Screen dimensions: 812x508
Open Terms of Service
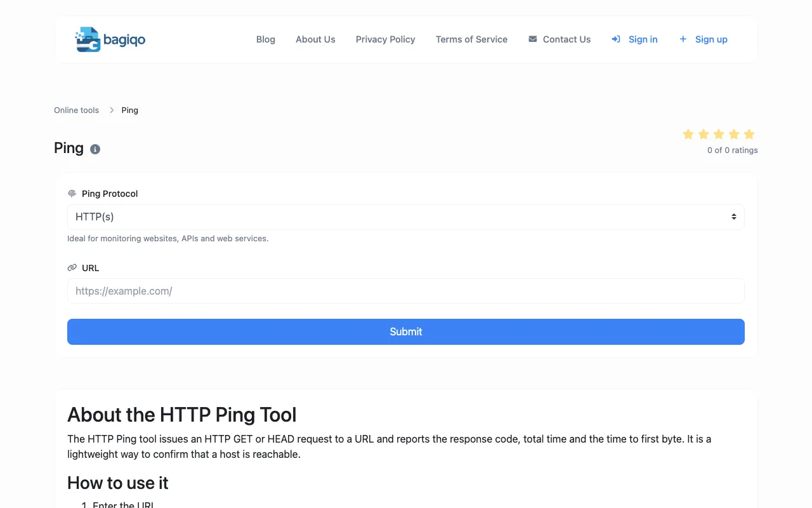click(x=471, y=39)
